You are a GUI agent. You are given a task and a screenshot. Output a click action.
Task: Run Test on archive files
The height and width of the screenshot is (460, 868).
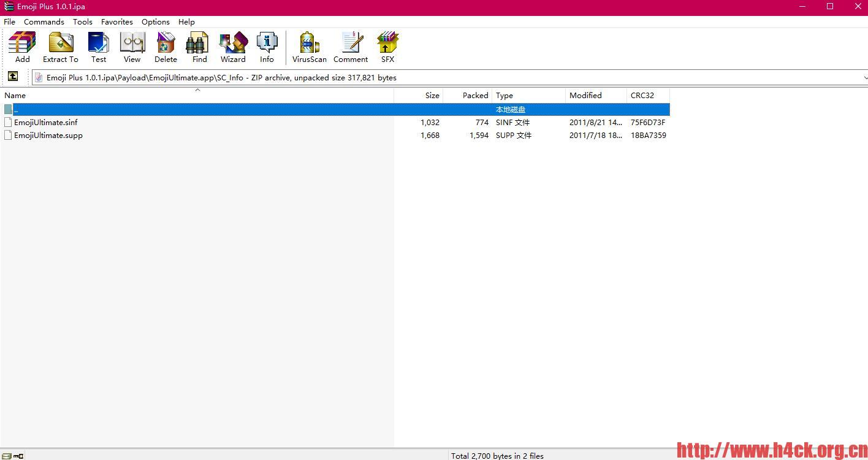click(x=99, y=47)
